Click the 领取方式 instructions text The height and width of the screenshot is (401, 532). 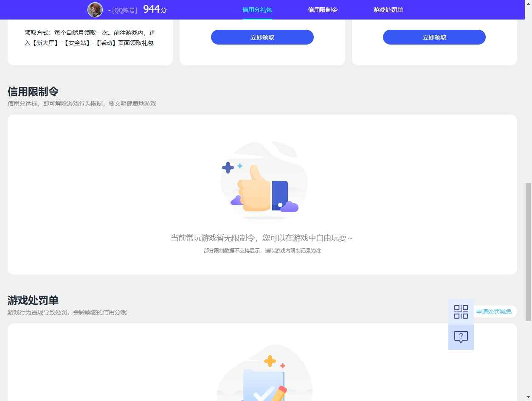click(90, 38)
